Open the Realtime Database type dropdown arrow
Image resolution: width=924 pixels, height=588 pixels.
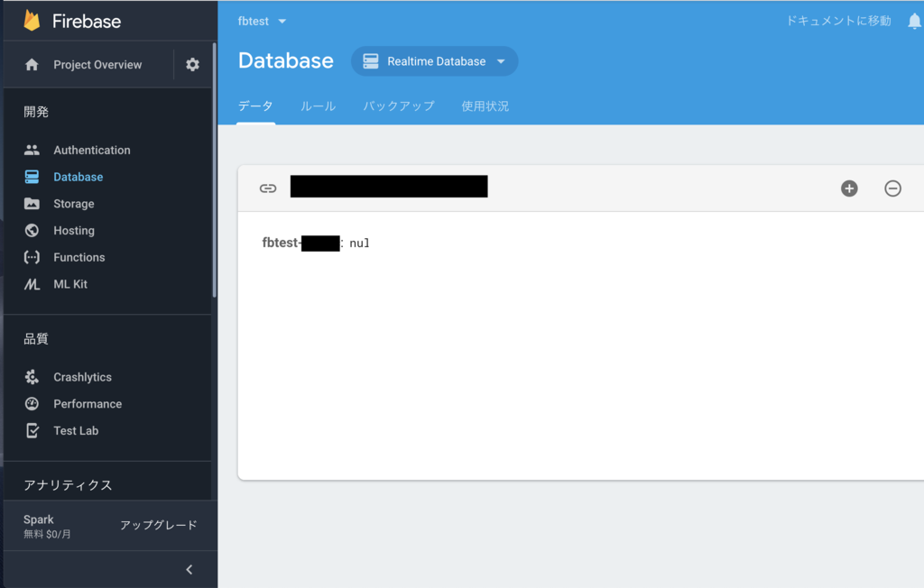501,61
